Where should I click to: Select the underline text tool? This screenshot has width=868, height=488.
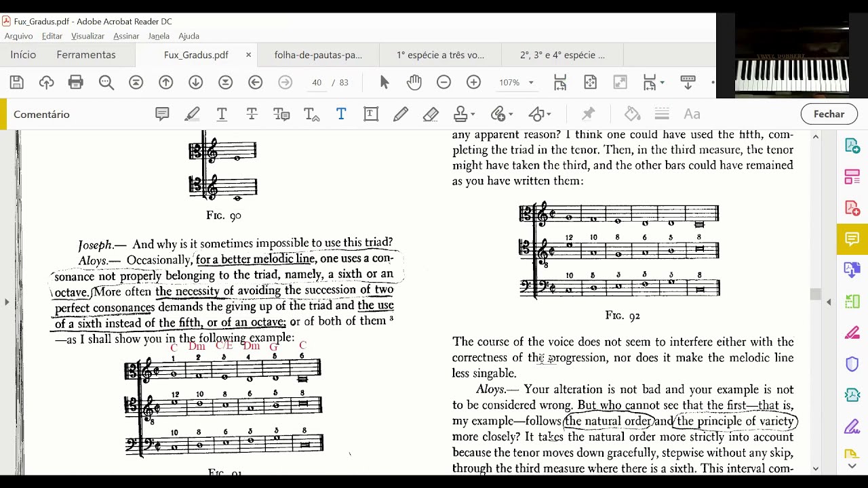(x=222, y=114)
